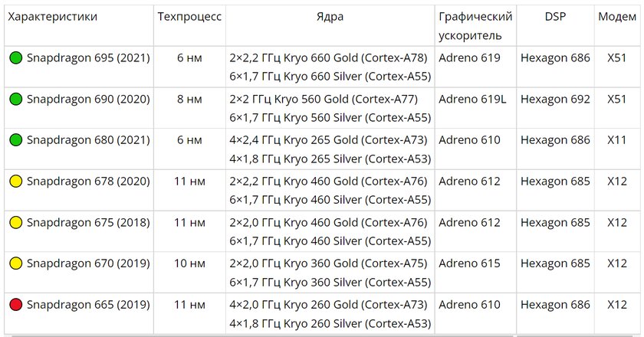Click the Модем column header
The height and width of the screenshot is (337, 644).
pos(617,17)
